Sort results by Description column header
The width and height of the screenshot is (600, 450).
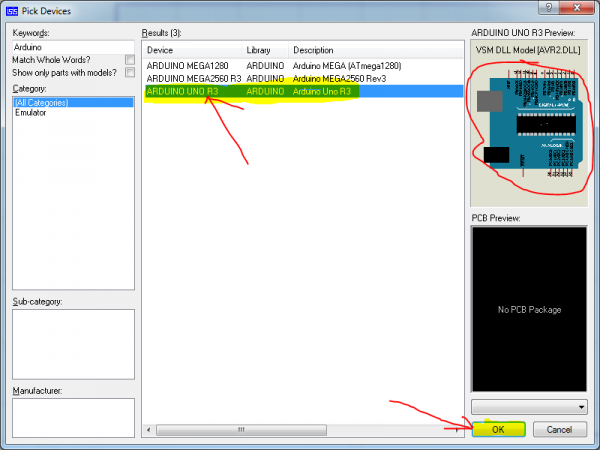pyautogui.click(x=376, y=50)
